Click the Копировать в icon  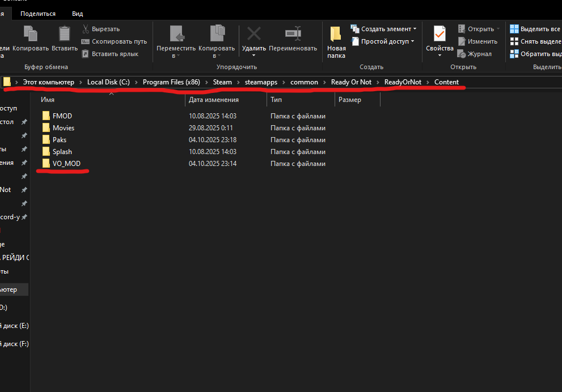tap(217, 33)
